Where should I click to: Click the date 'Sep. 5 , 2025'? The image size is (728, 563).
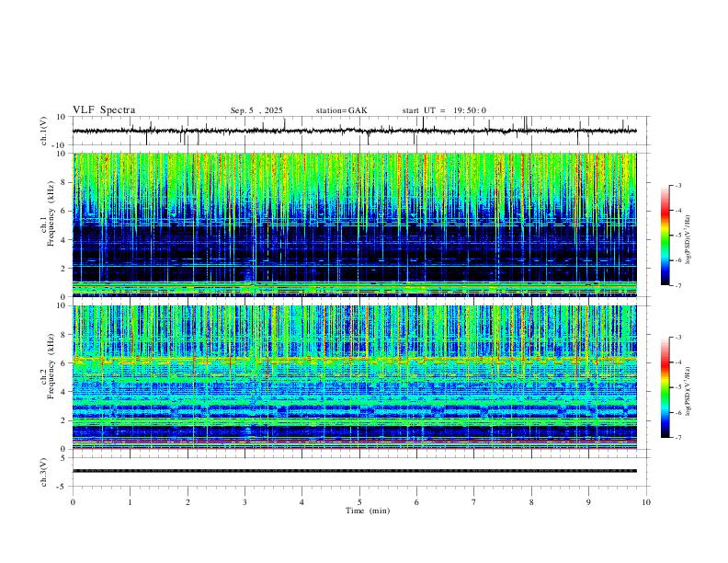coord(256,110)
